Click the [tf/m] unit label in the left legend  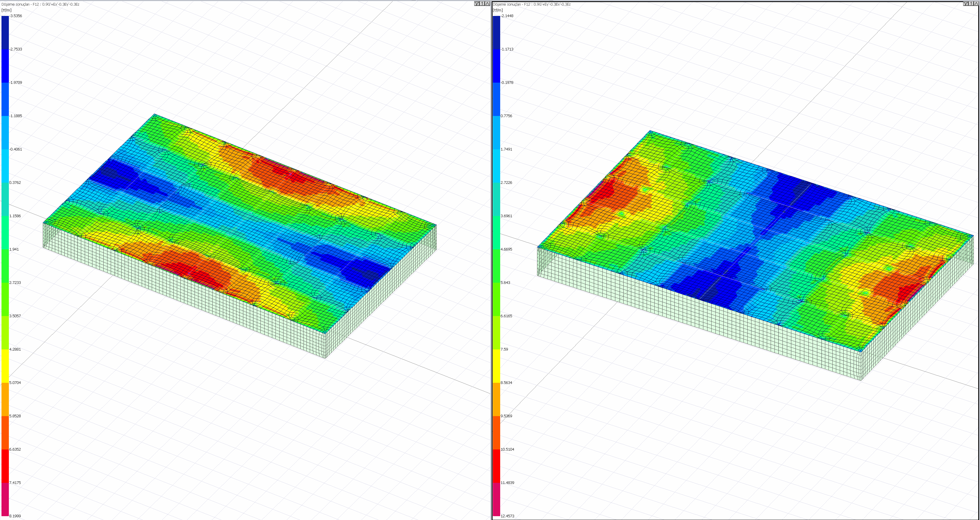[6, 10]
